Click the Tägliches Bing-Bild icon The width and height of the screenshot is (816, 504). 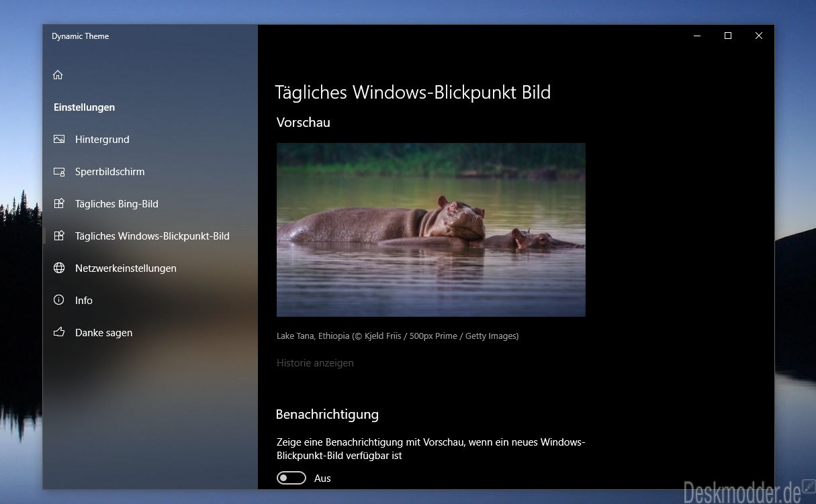(x=59, y=203)
